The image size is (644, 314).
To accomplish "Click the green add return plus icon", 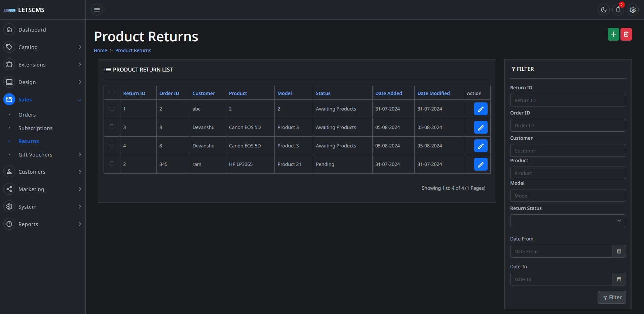I will click(x=613, y=34).
